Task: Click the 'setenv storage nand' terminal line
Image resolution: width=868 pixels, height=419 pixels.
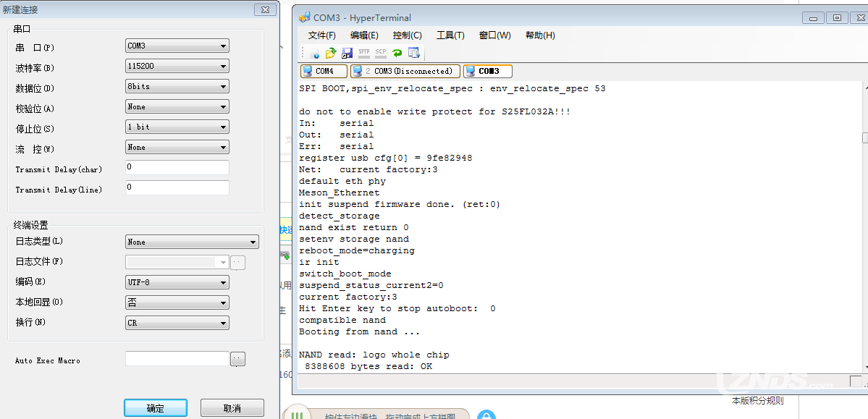Action: pos(354,239)
